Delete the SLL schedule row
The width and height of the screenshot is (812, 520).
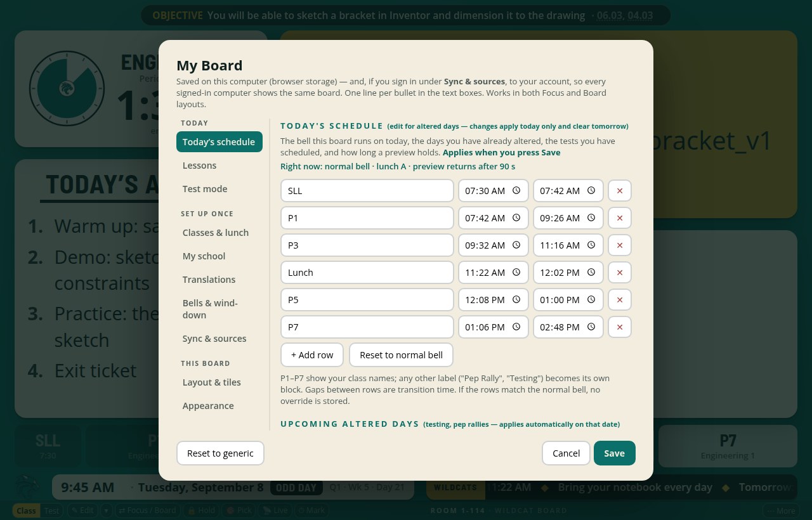pos(620,190)
